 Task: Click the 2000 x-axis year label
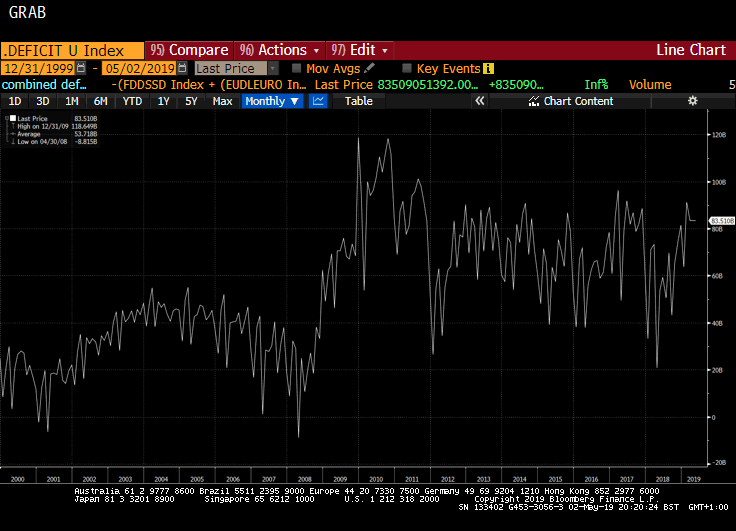click(17, 479)
